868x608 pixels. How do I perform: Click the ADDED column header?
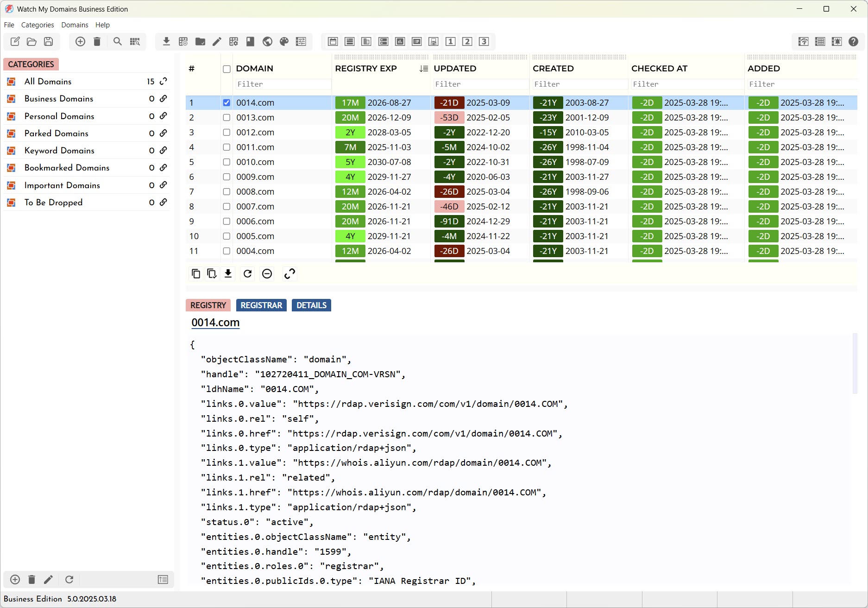764,69
